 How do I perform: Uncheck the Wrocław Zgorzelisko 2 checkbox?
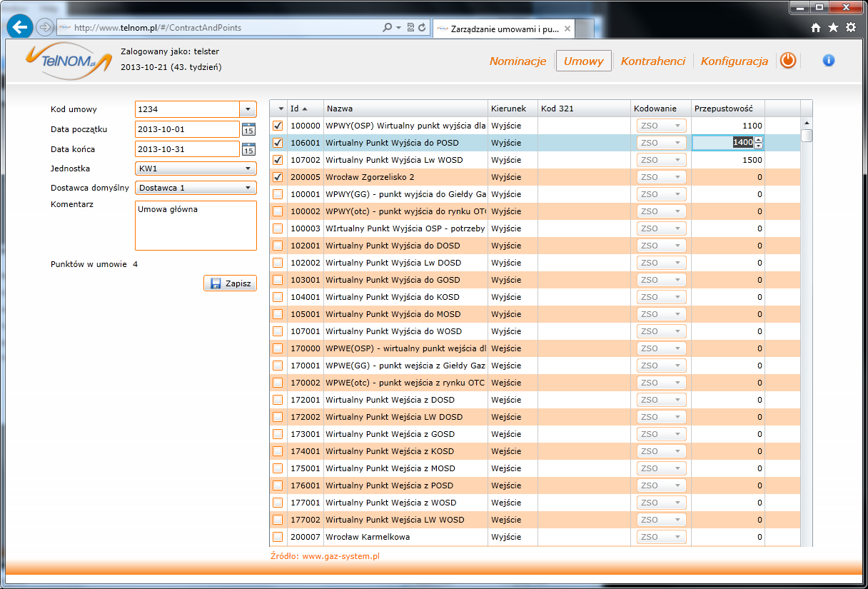pos(278,177)
